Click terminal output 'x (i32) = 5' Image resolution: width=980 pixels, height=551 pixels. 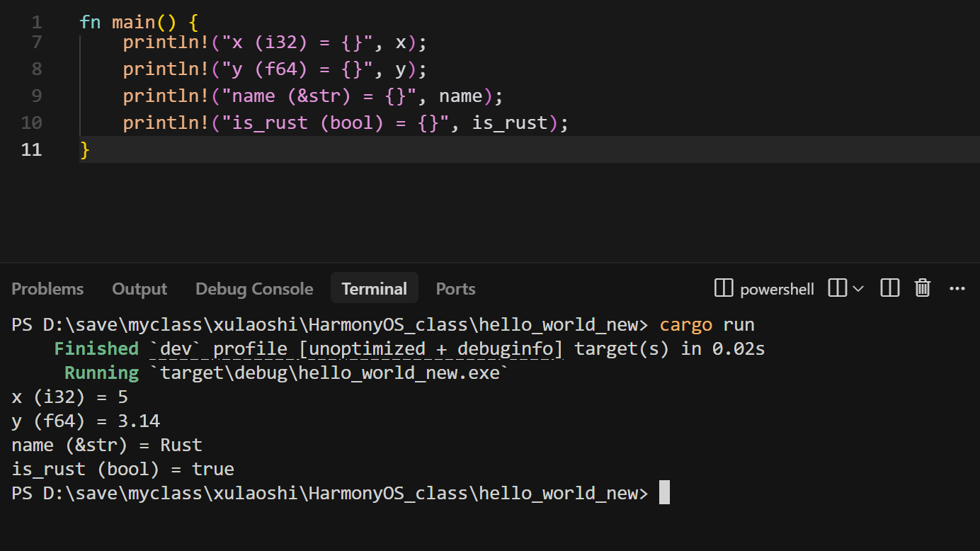point(70,397)
